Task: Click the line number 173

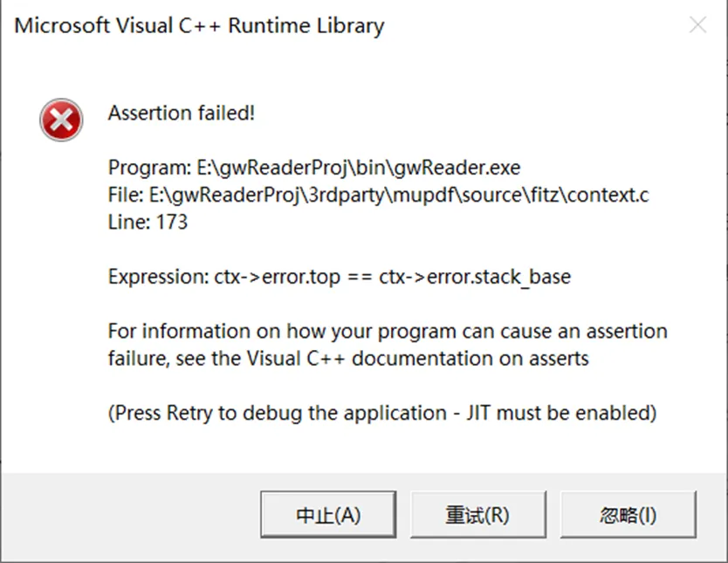Action: coord(172,222)
